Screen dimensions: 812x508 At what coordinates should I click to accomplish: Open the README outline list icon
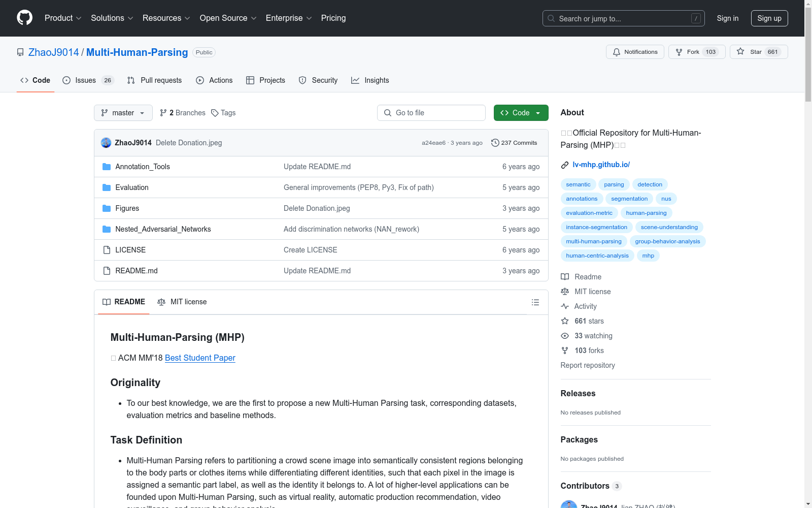[x=535, y=302]
